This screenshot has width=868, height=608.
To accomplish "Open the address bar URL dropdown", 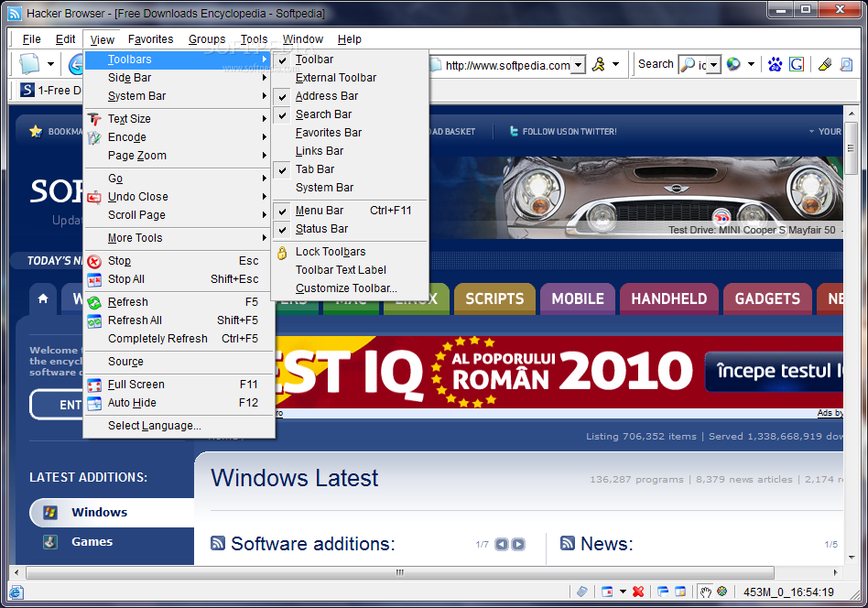I will (x=578, y=65).
